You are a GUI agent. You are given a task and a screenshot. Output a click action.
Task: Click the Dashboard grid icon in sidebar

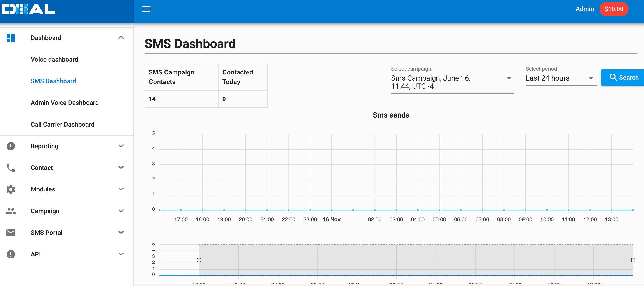pos(11,38)
